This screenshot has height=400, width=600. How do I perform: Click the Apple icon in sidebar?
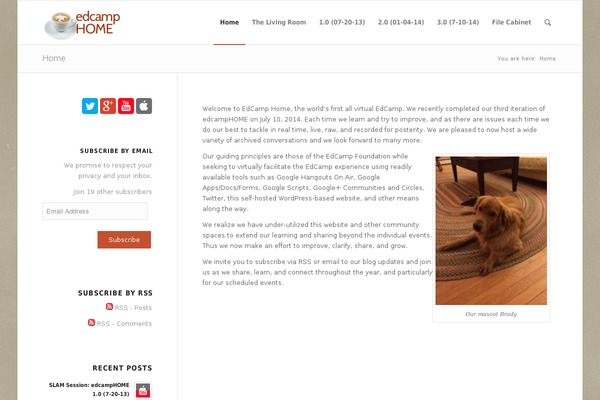pyautogui.click(x=144, y=106)
